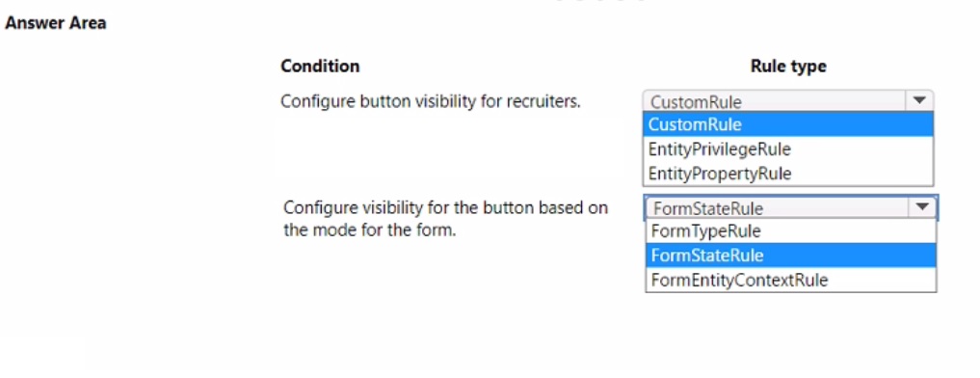Open the combo box showing FormStateRule
The width and height of the screenshot is (980, 378).
(790, 207)
